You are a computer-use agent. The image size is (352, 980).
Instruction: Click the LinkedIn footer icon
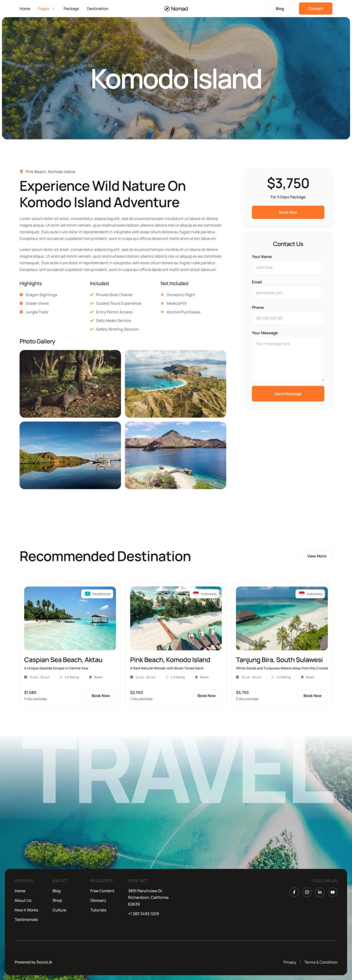click(320, 892)
